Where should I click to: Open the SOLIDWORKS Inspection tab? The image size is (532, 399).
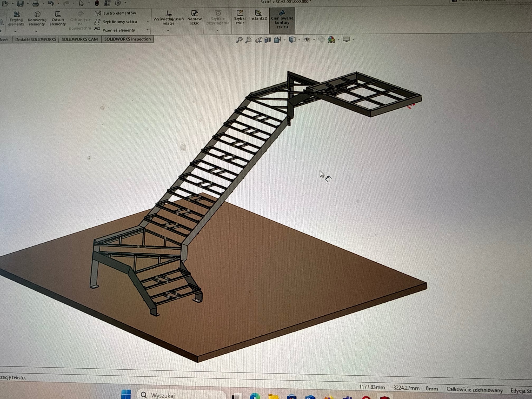[128, 39]
